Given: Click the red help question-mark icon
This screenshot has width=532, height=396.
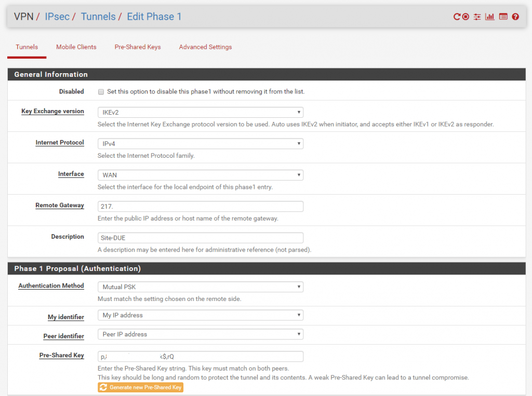Looking at the screenshot, I should (x=515, y=17).
